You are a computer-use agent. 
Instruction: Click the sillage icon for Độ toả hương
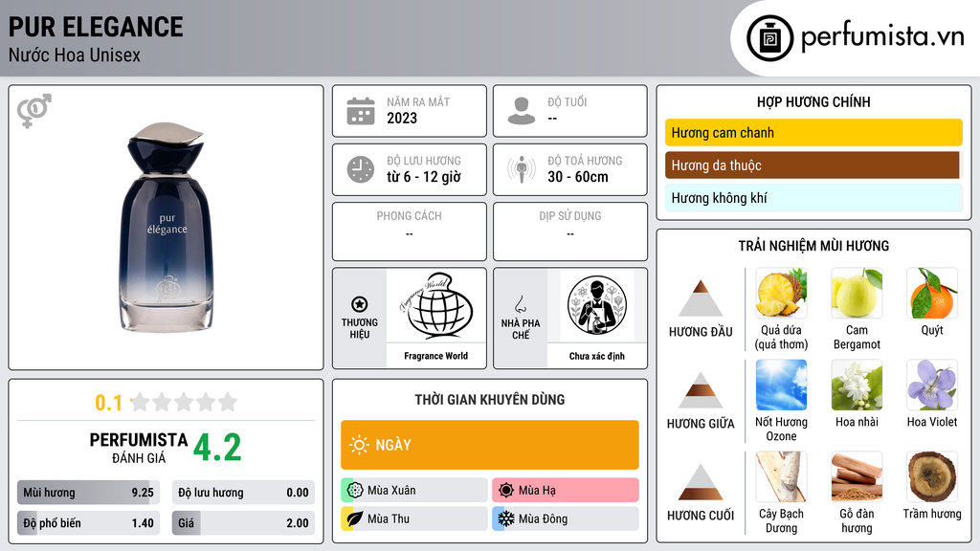[522, 169]
